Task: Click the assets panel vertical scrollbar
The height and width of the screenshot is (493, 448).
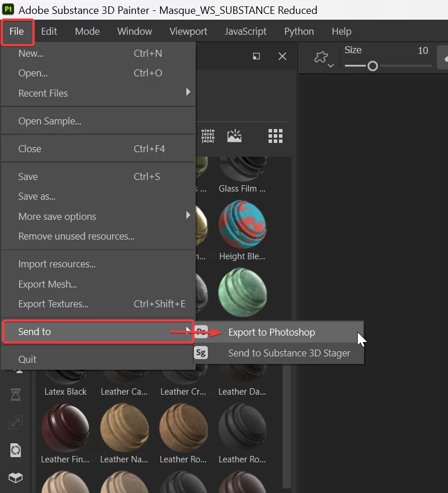Action: [x=287, y=428]
